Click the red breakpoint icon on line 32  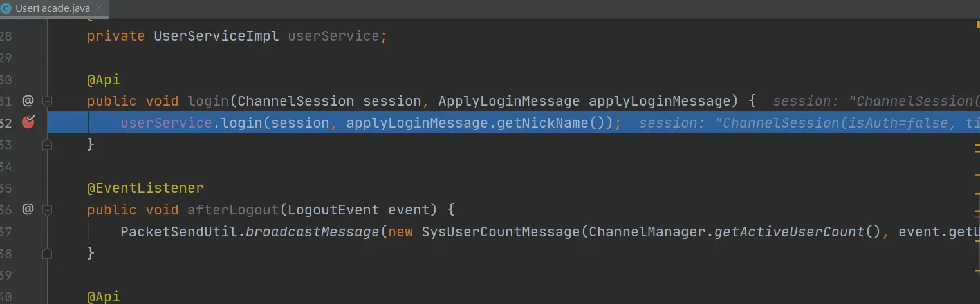(x=28, y=122)
